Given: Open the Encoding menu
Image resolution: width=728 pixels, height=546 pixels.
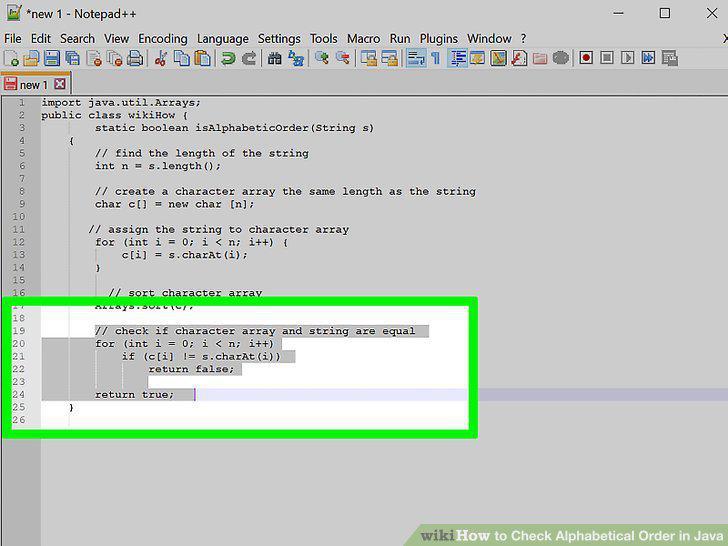Looking at the screenshot, I should 163,39.
